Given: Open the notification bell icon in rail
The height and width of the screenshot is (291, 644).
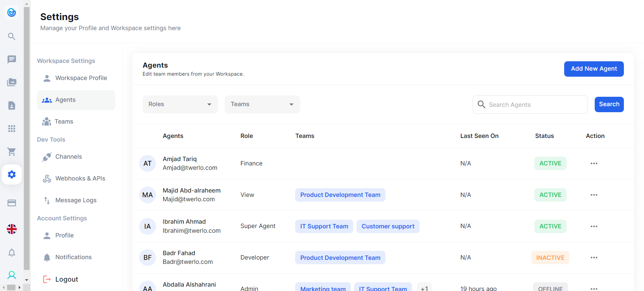Looking at the screenshot, I should [x=12, y=252].
